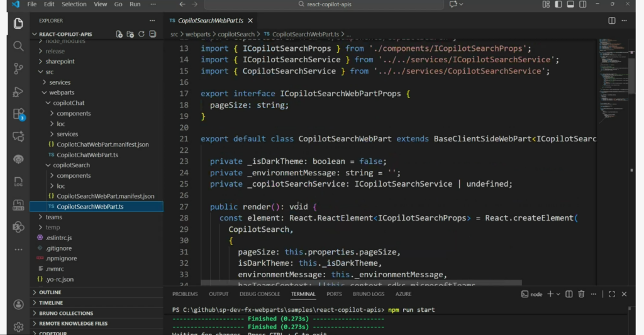Open CopilotChatWebPart.ts in file tree
The height and width of the screenshot is (335, 644).
[87, 155]
